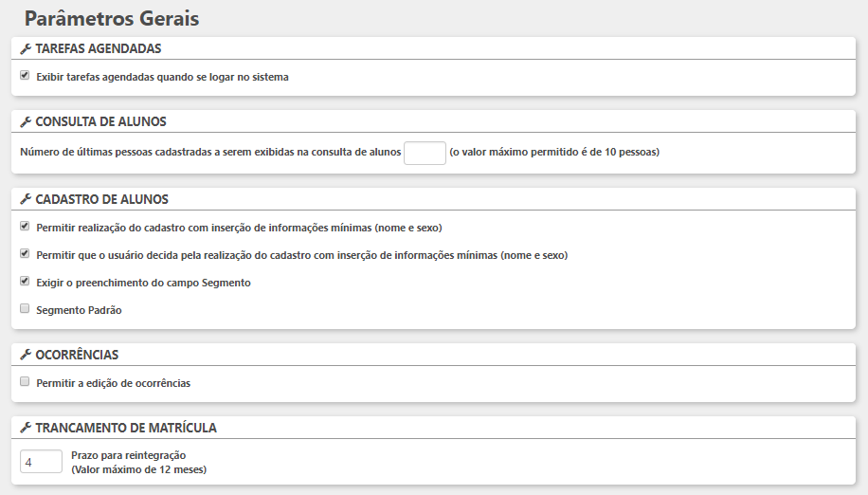The height and width of the screenshot is (495, 868).
Task: Click the wrench icon beside Consulta de Alunos
Action: point(26,121)
